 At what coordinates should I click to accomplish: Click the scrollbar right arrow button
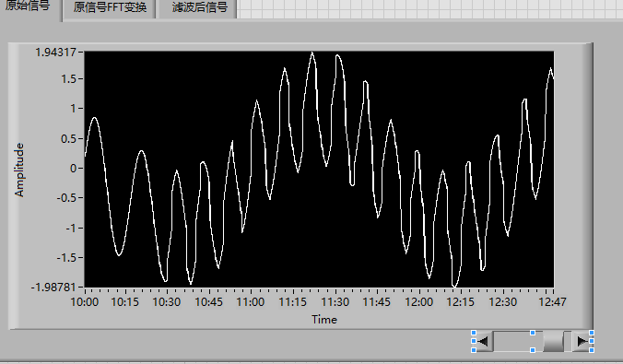582,341
